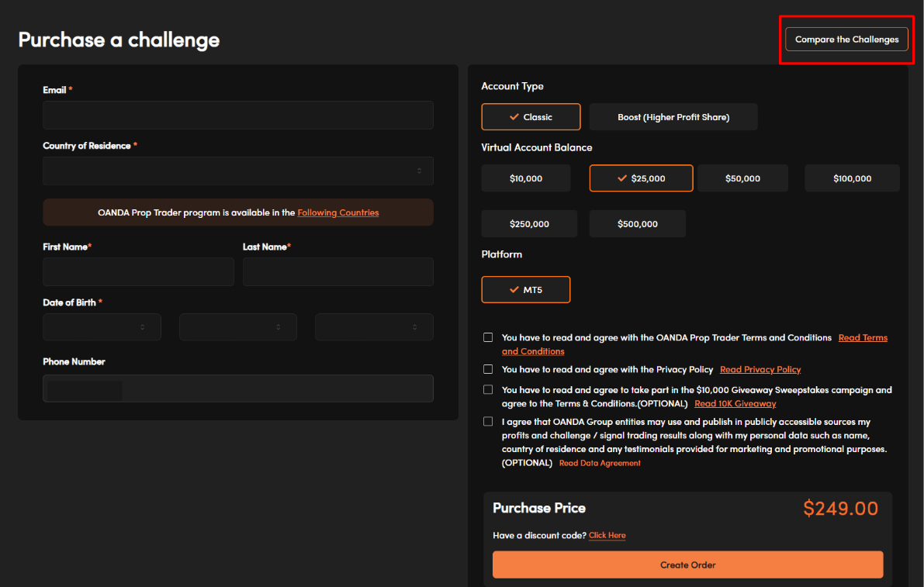Open middle Date of Birth dropdown

click(x=238, y=326)
